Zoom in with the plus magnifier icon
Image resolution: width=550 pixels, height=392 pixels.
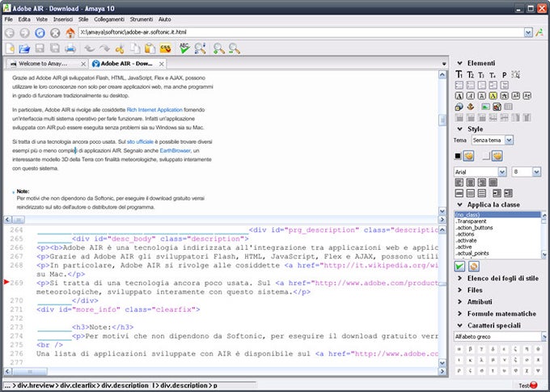pos(219,48)
